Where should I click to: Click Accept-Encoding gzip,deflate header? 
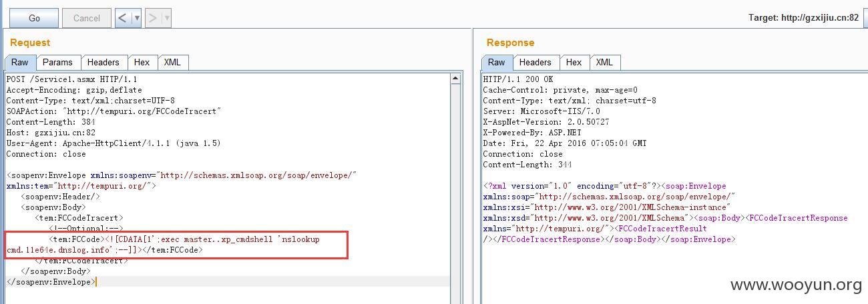(74, 90)
